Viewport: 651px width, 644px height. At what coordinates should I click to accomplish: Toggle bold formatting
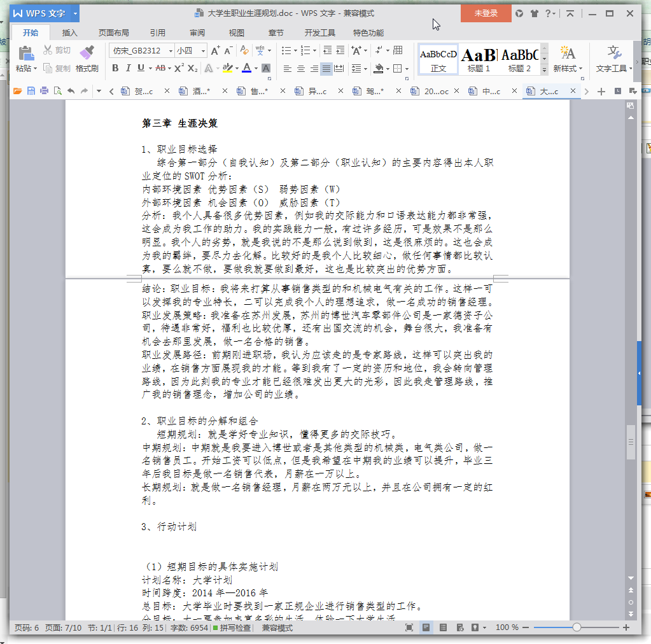click(x=115, y=68)
